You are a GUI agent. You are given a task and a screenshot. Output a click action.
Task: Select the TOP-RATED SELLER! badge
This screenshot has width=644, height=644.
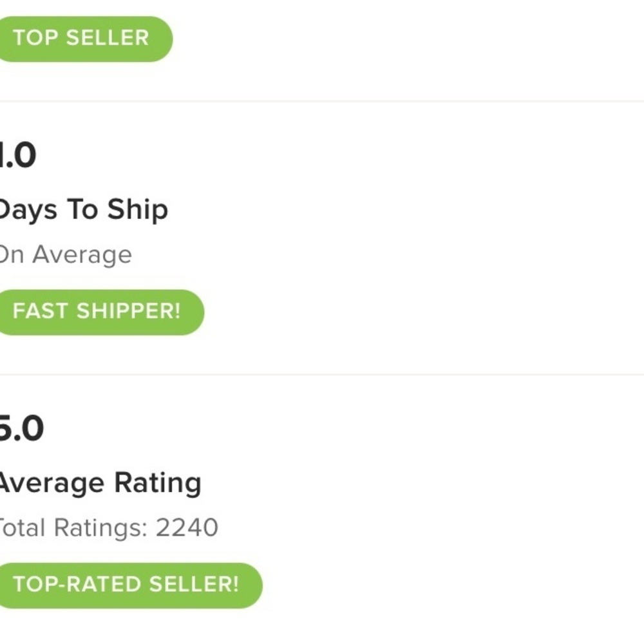point(130,585)
